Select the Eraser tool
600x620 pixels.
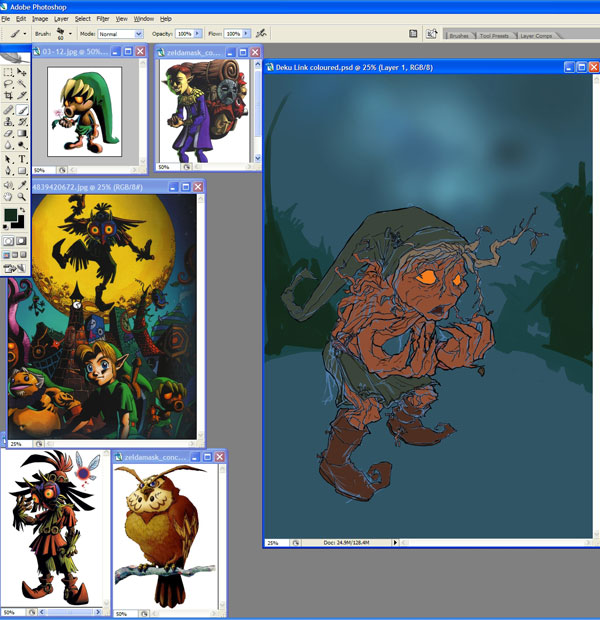8,133
